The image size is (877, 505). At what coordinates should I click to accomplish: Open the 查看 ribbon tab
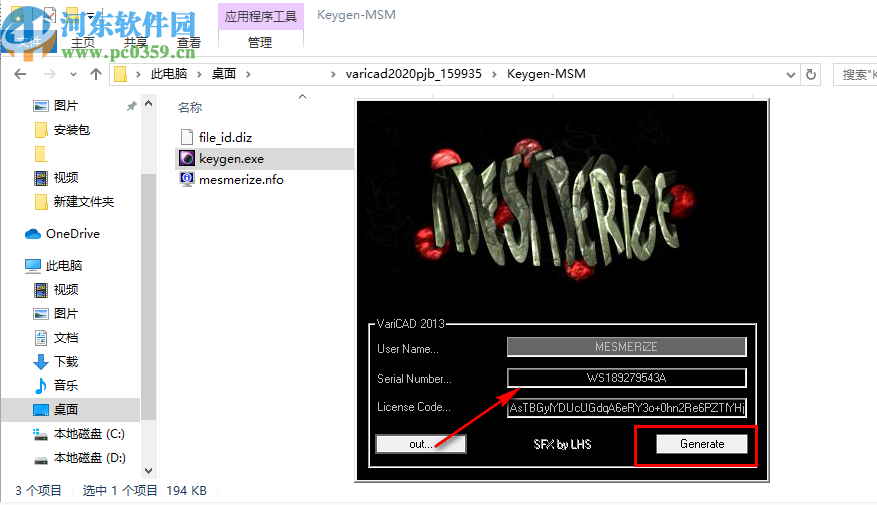(x=189, y=43)
